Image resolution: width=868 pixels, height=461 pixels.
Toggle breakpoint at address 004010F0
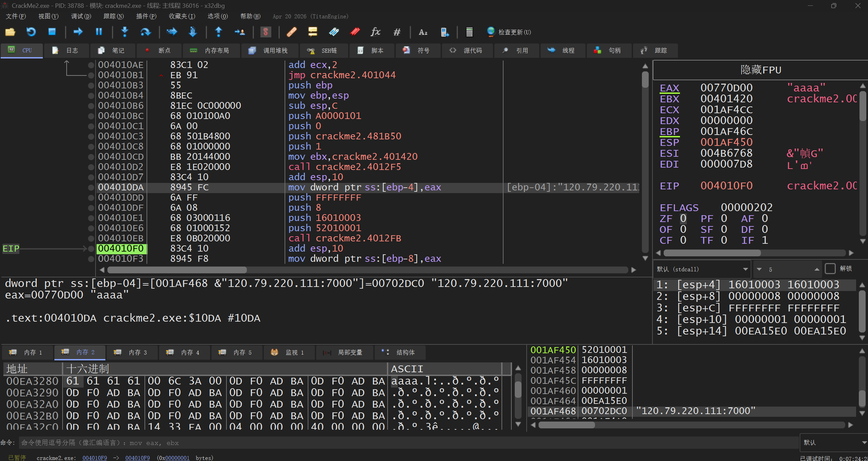(91, 249)
